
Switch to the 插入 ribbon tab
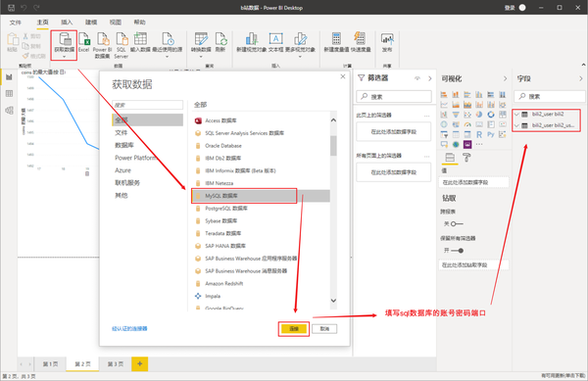coord(67,23)
